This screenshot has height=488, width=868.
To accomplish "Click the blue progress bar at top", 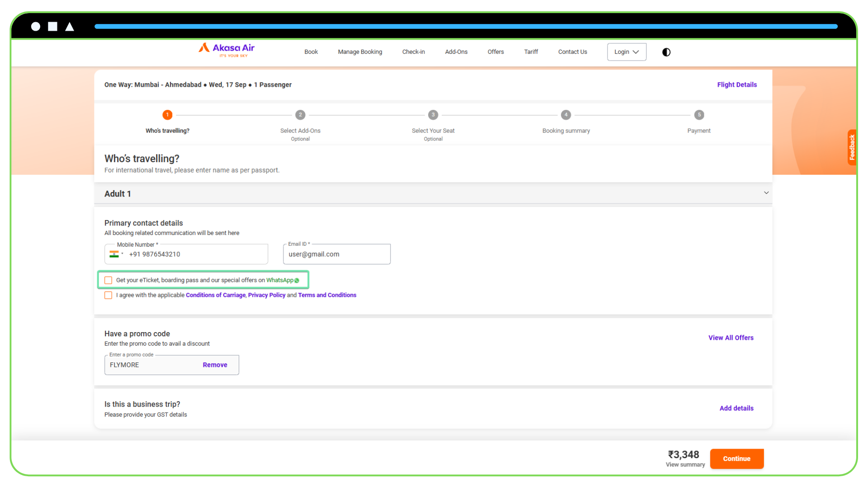I will point(466,26).
